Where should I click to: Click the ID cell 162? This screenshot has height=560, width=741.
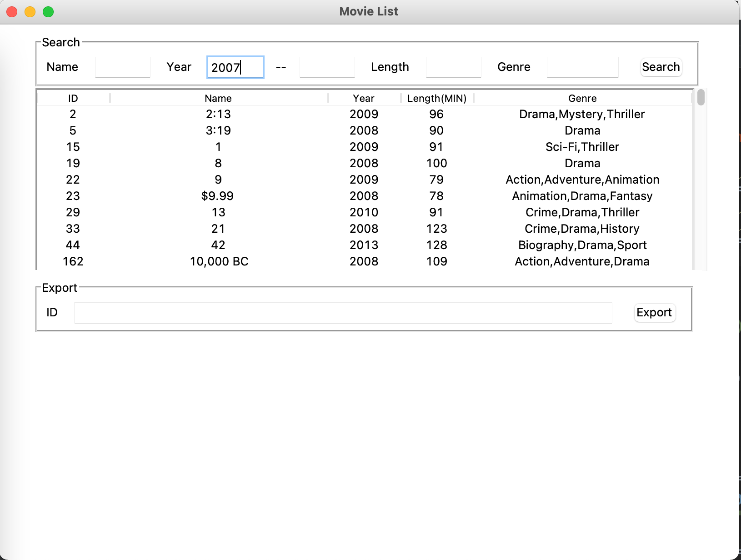point(73,261)
